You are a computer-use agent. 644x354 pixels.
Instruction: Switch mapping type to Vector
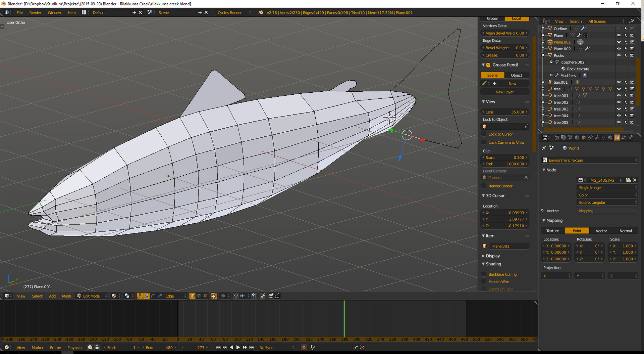point(601,231)
